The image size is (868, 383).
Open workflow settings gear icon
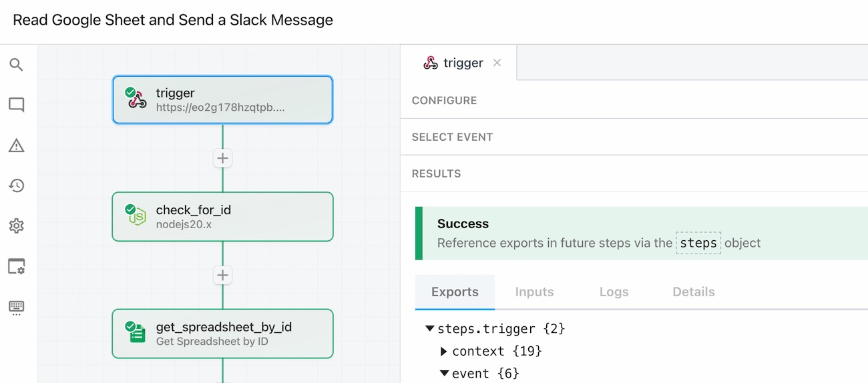coord(17,226)
